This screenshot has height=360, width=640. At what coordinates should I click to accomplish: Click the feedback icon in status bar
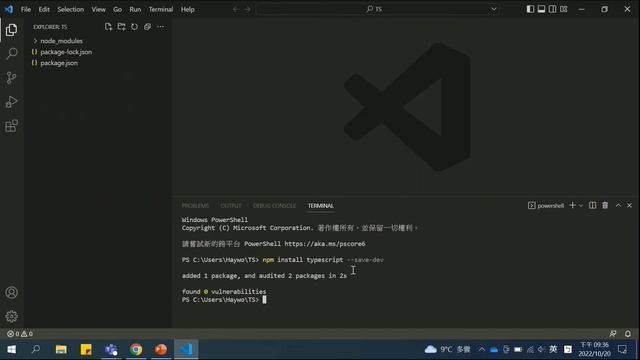pyautogui.click(x=613, y=333)
